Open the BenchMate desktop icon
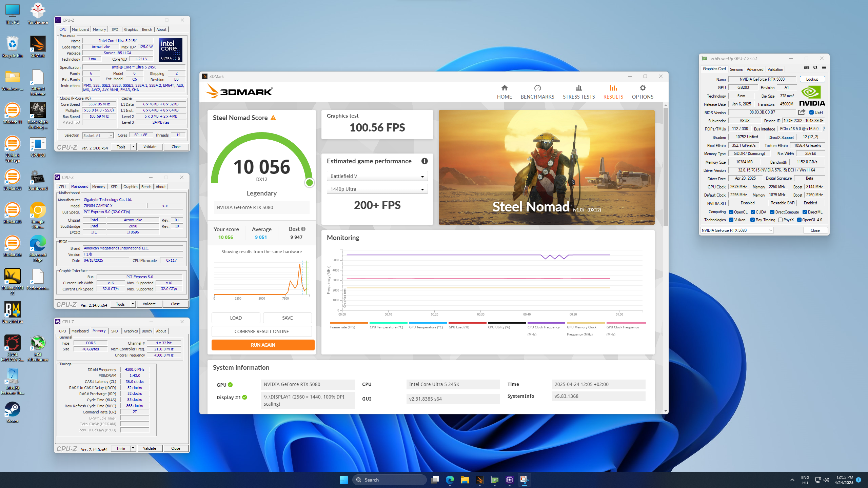 [x=13, y=312]
